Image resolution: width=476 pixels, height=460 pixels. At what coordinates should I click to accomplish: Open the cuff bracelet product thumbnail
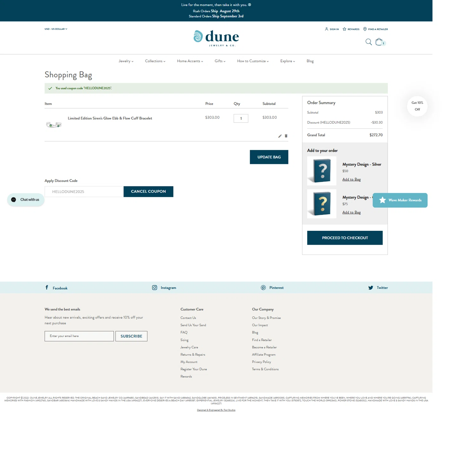coord(54,125)
